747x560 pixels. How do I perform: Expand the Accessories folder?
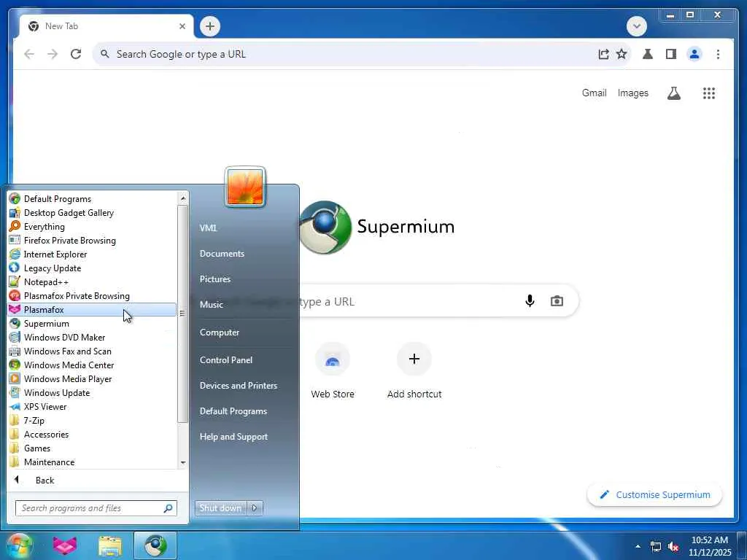[x=92, y=435]
